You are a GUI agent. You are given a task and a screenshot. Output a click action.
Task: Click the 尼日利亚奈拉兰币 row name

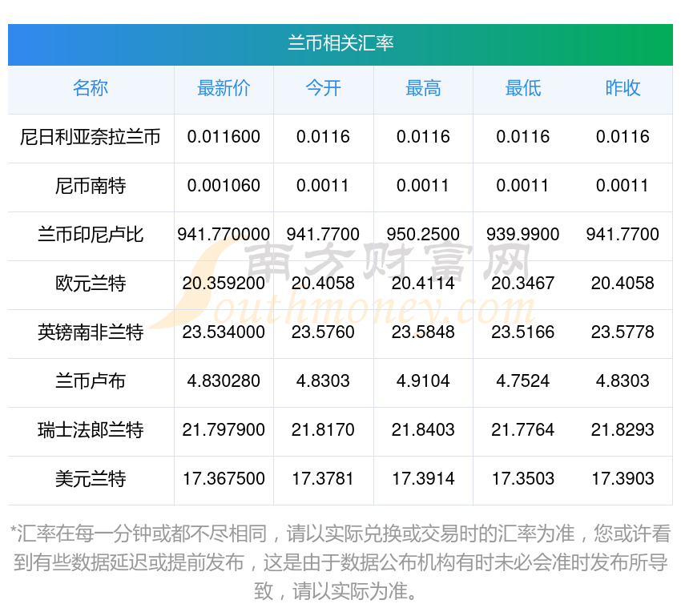(x=91, y=137)
